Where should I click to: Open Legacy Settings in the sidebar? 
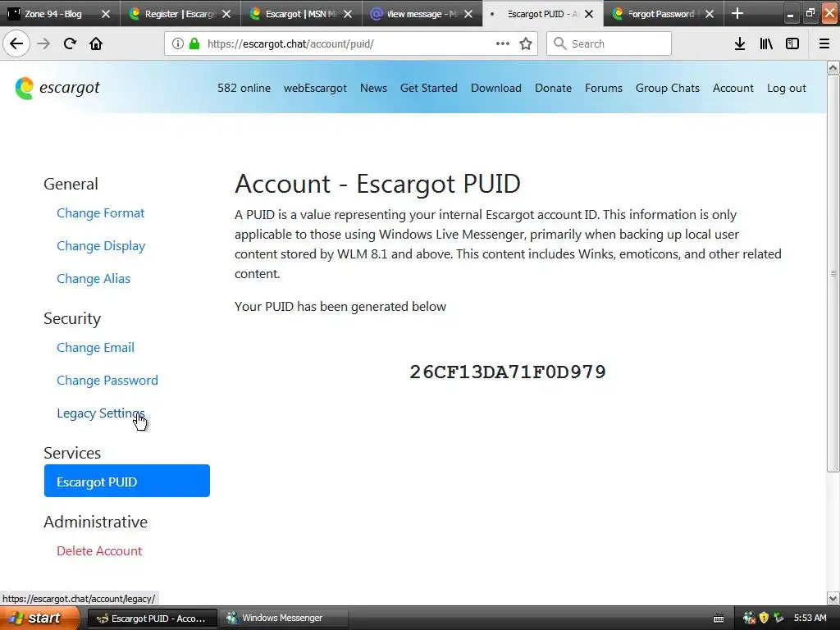pyautogui.click(x=101, y=413)
